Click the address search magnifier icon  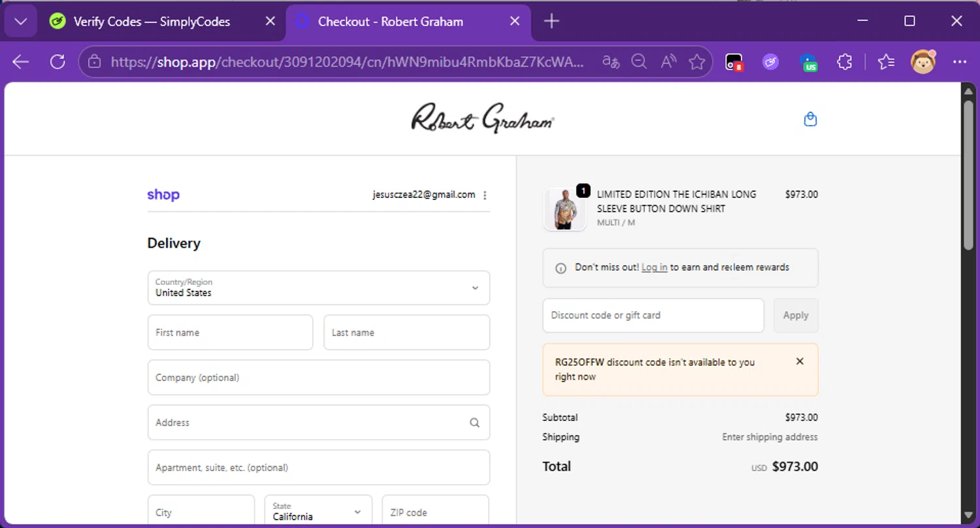click(x=474, y=423)
